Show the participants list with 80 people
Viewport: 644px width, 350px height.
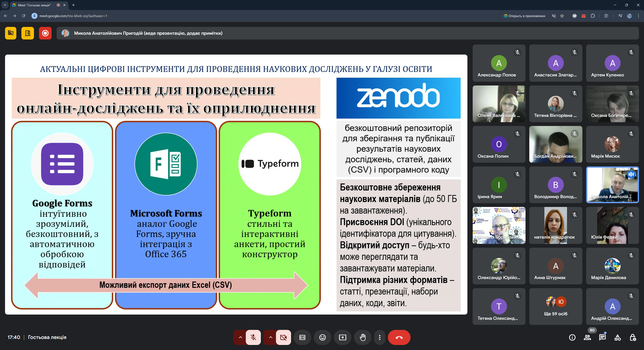587,337
